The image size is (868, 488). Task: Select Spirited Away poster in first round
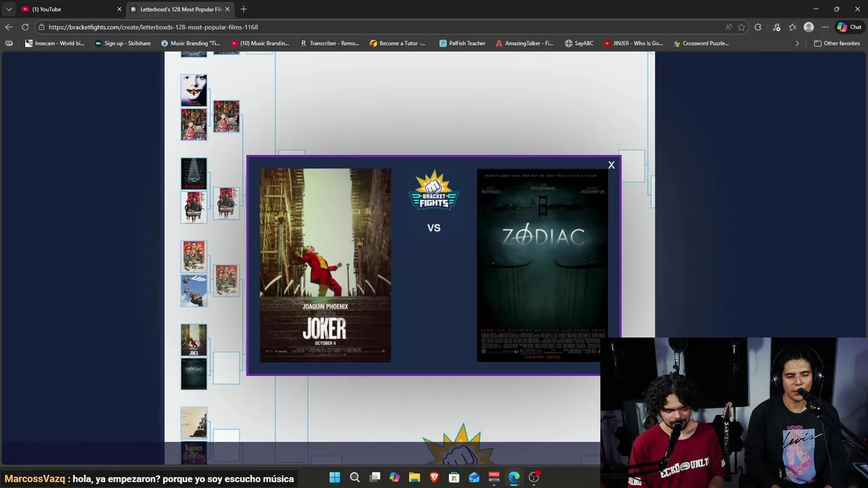(x=194, y=124)
